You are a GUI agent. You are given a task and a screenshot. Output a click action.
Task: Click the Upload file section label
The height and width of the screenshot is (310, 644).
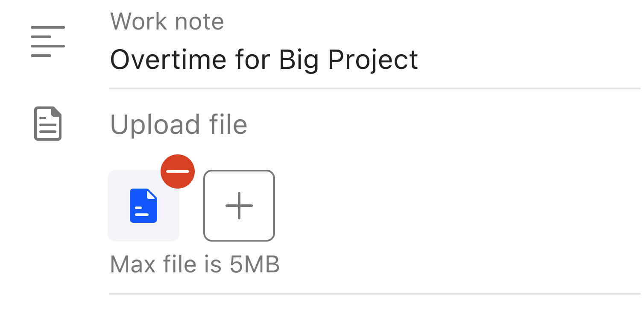click(179, 124)
